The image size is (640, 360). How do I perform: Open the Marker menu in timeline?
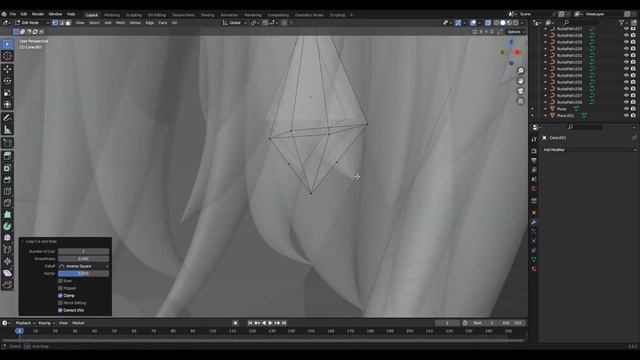point(78,323)
